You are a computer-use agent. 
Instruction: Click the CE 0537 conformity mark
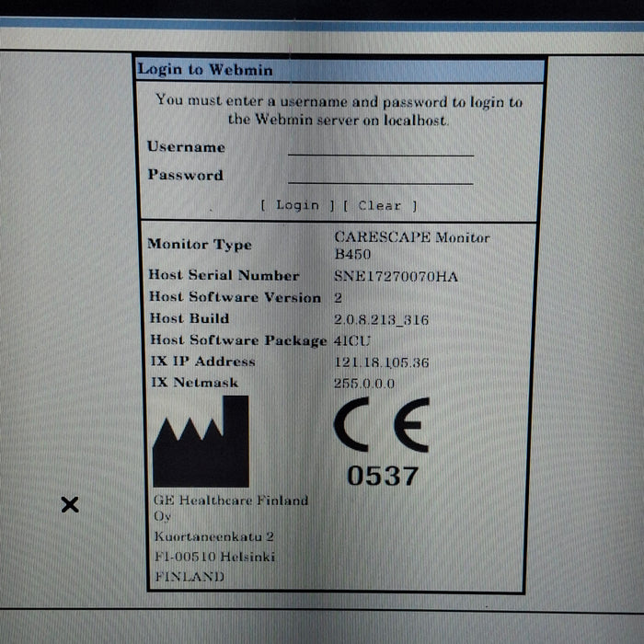point(382,442)
